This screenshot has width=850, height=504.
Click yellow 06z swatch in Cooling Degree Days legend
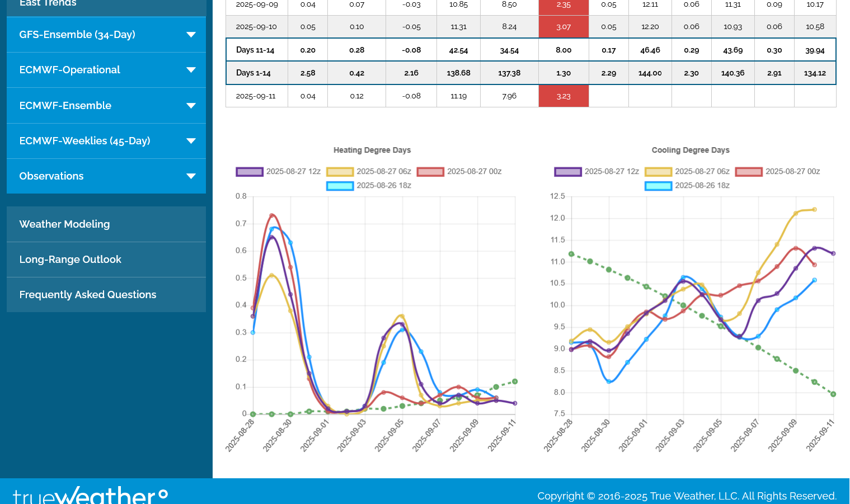[658, 172]
